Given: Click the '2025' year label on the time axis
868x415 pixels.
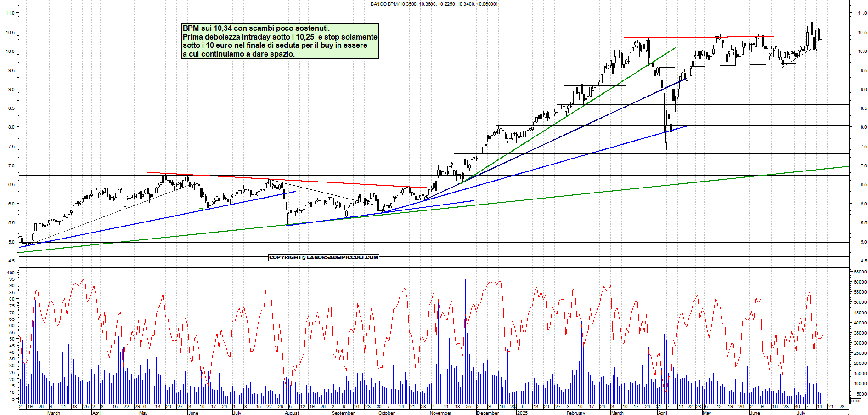Looking at the screenshot, I should pyautogui.click(x=523, y=413).
